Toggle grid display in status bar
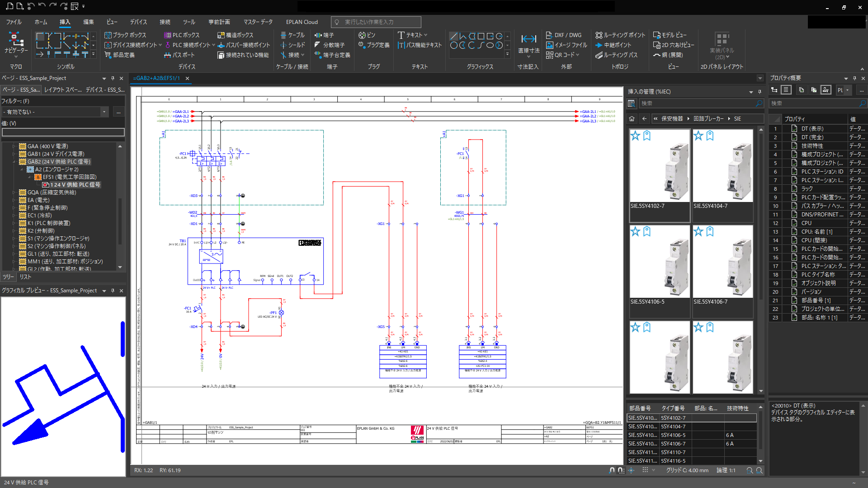868x488 pixels. 645,470
